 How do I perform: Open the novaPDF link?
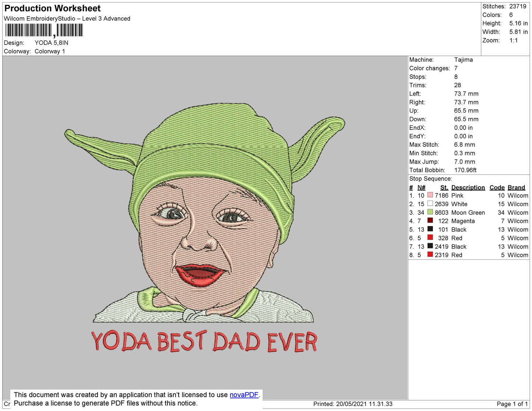coord(244,395)
